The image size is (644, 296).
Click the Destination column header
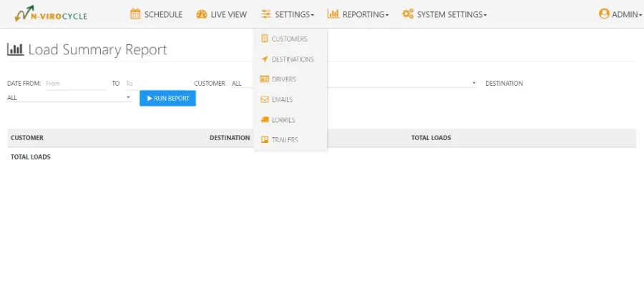(x=230, y=138)
